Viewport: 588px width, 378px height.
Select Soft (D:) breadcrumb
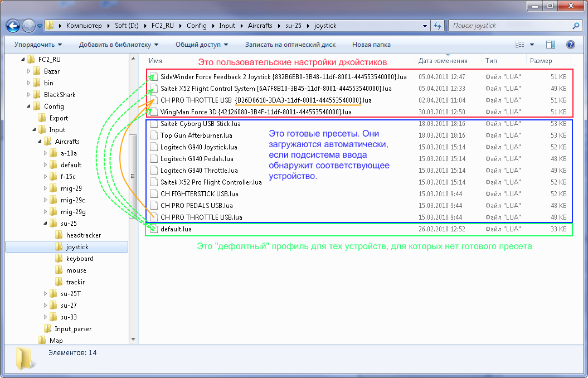[x=127, y=26]
